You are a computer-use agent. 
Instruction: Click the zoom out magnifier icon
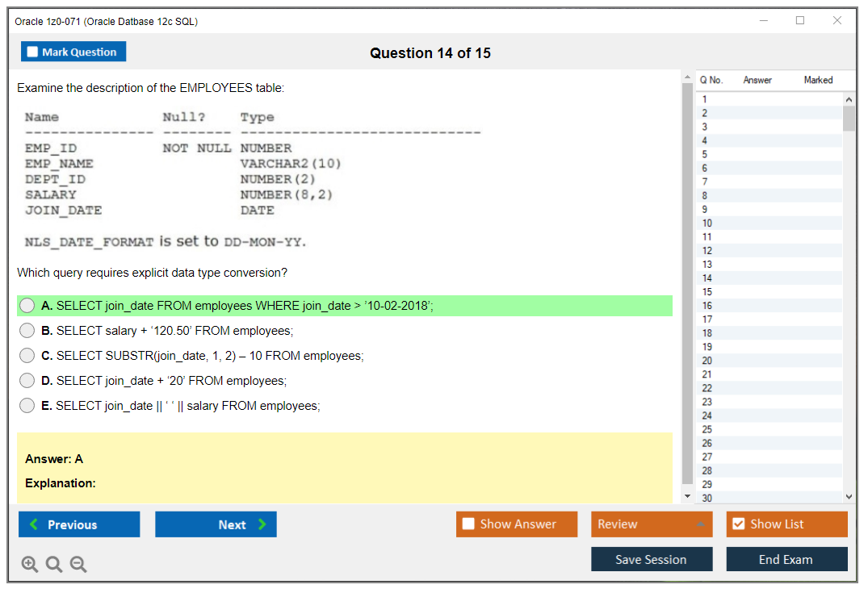[x=78, y=565]
